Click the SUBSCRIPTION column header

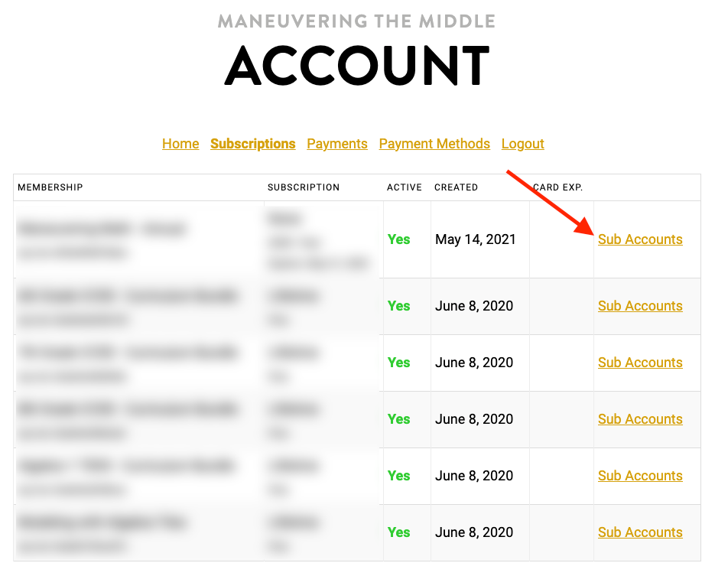[x=304, y=187]
